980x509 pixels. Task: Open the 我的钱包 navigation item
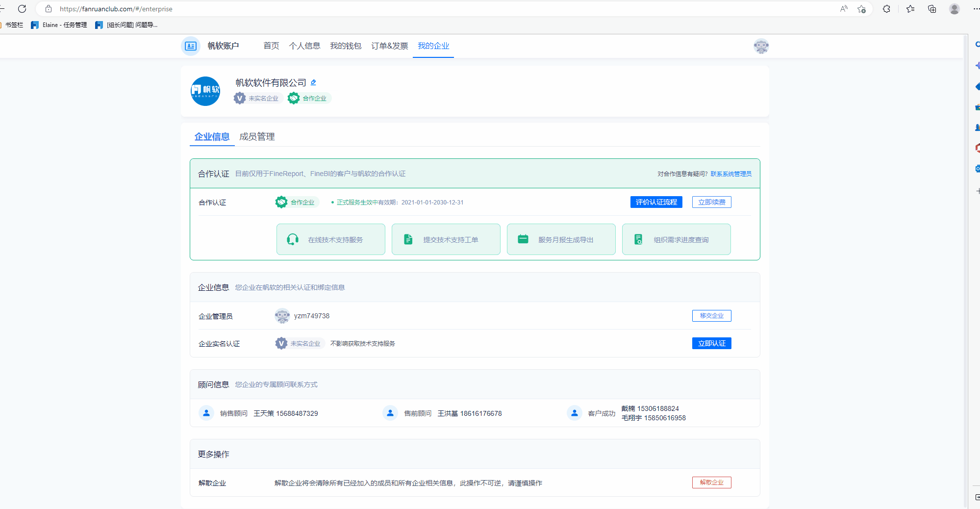pyautogui.click(x=346, y=46)
